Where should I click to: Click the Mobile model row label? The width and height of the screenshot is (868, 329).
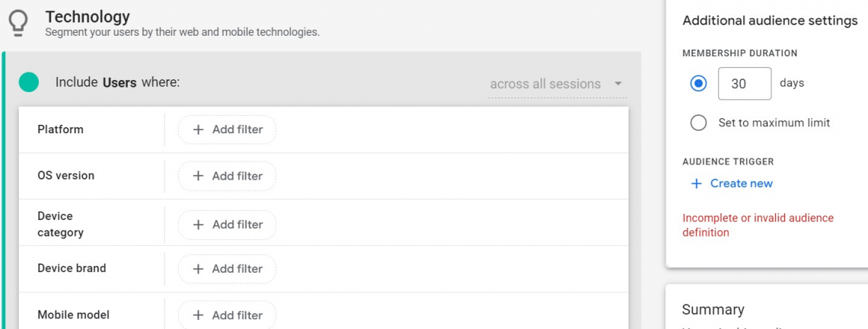74,315
